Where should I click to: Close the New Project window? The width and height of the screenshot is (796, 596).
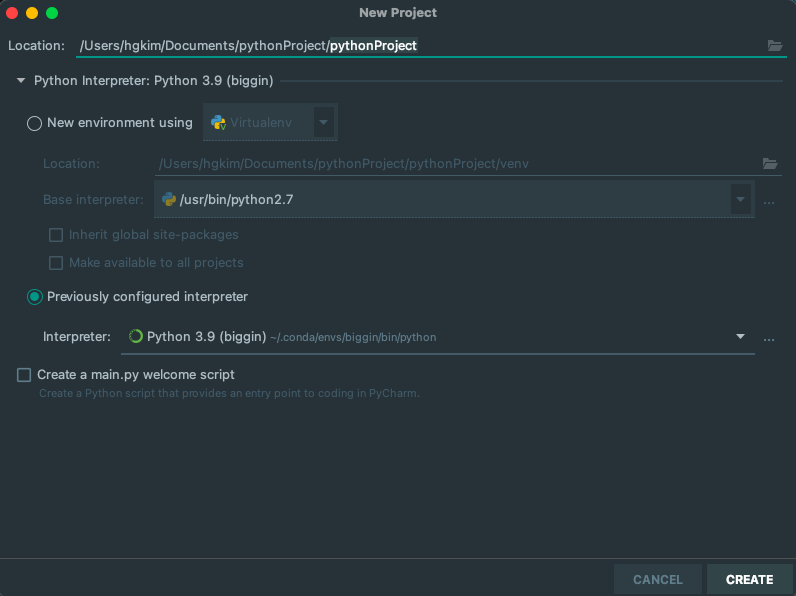coord(12,13)
